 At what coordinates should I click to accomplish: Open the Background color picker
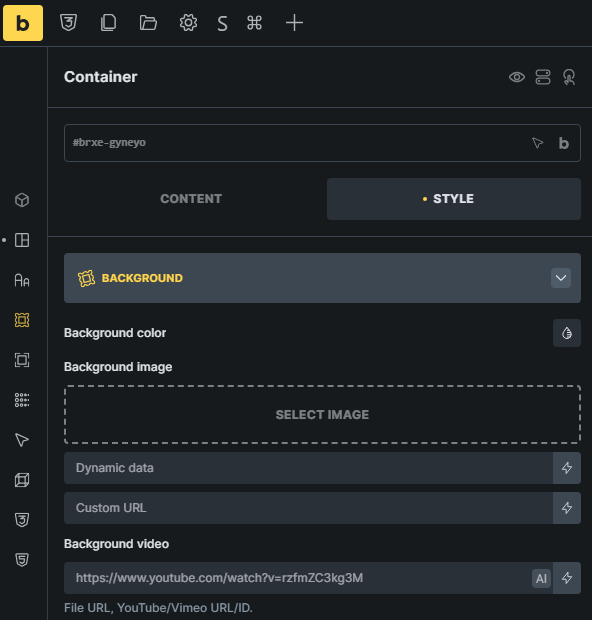pyautogui.click(x=567, y=333)
